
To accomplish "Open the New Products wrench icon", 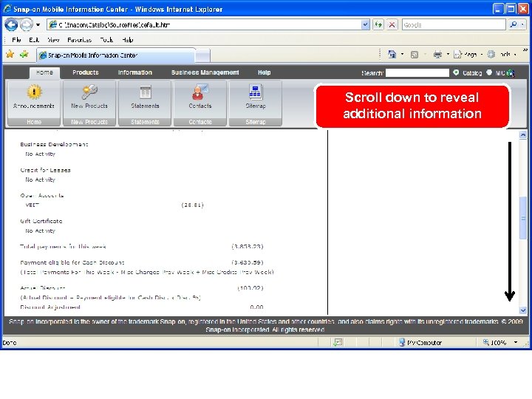I will pyautogui.click(x=89, y=92).
